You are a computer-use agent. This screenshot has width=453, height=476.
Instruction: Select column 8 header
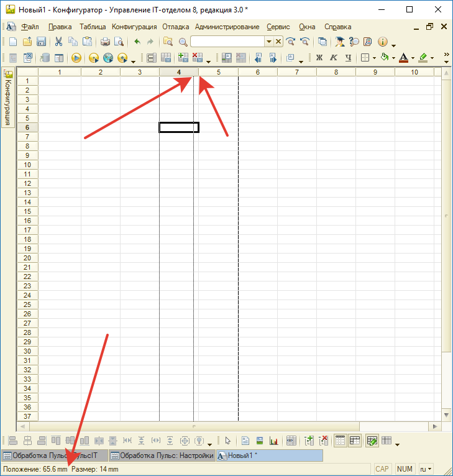(x=336, y=73)
